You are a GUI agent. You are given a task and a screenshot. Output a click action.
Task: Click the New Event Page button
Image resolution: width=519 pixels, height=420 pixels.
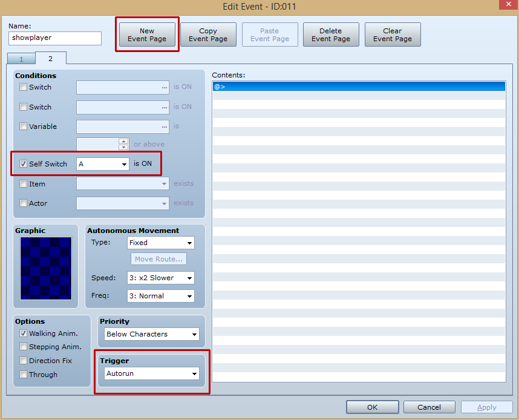(147, 34)
